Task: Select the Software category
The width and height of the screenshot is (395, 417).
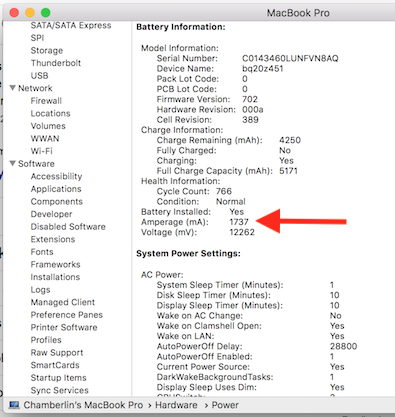Action: tap(36, 164)
